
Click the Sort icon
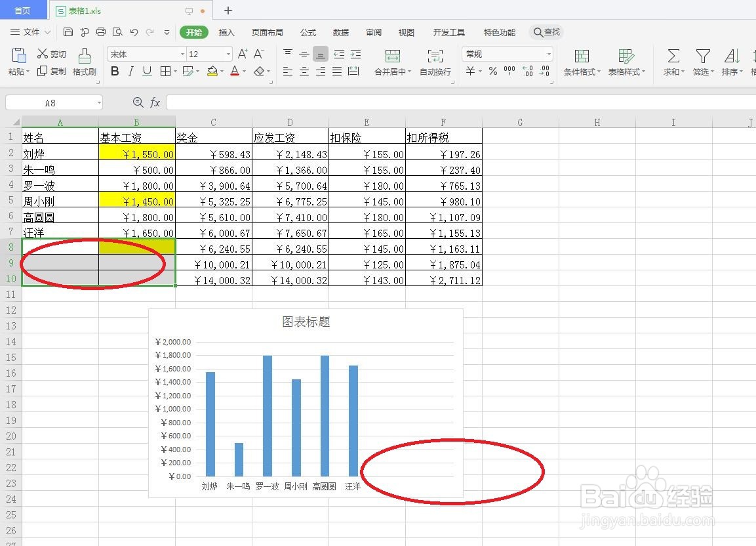(732, 56)
